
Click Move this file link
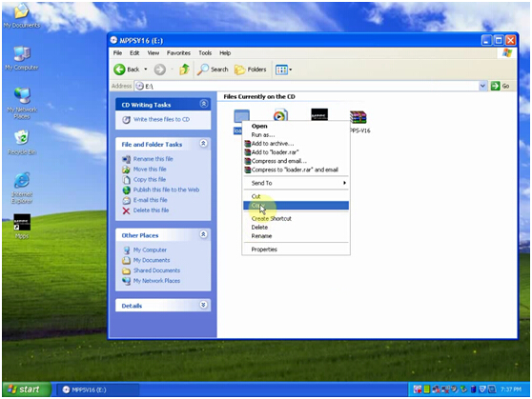click(150, 169)
